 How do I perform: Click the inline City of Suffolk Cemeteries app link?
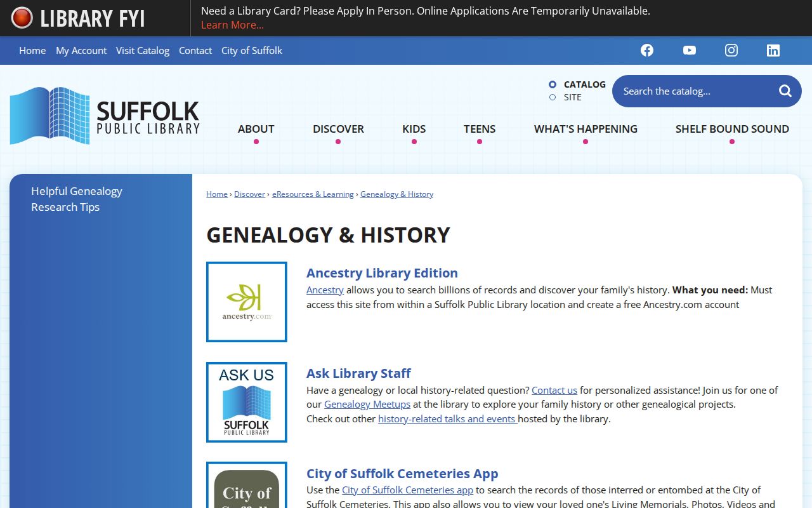[407, 490]
